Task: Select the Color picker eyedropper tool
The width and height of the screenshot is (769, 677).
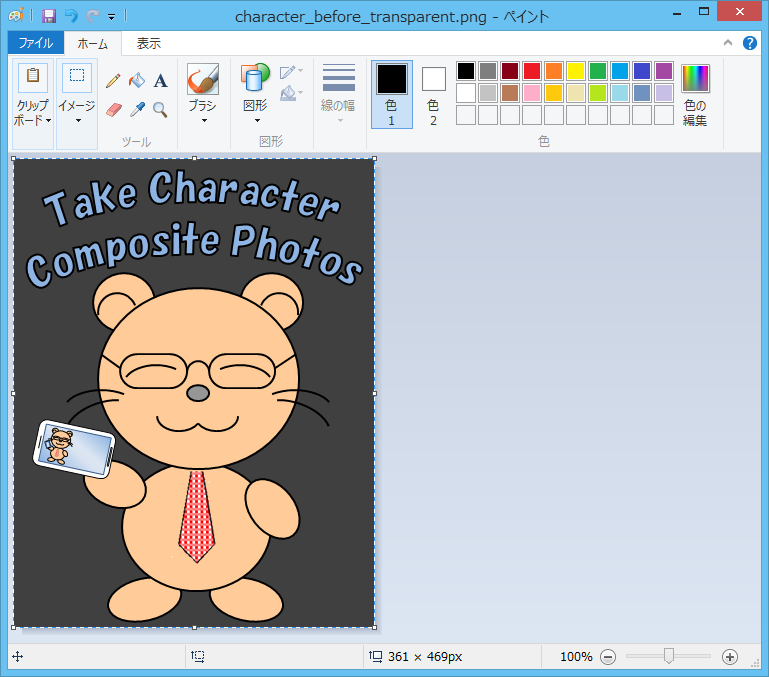Action: tap(137, 109)
